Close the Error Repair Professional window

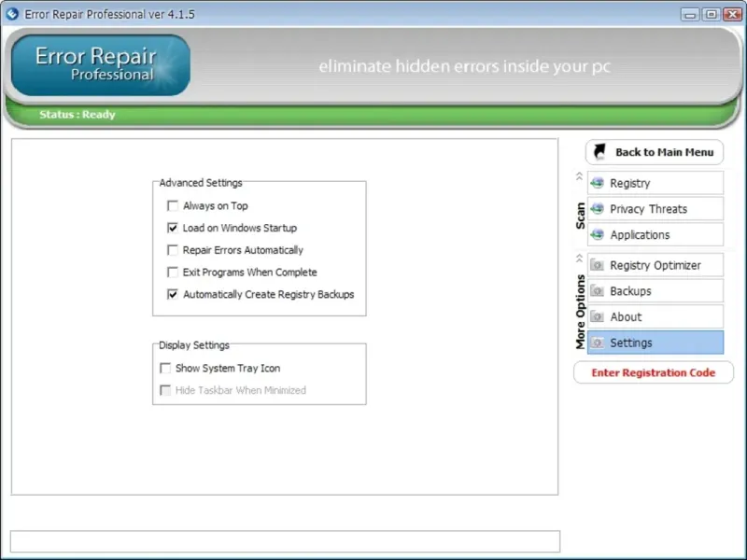(732, 14)
